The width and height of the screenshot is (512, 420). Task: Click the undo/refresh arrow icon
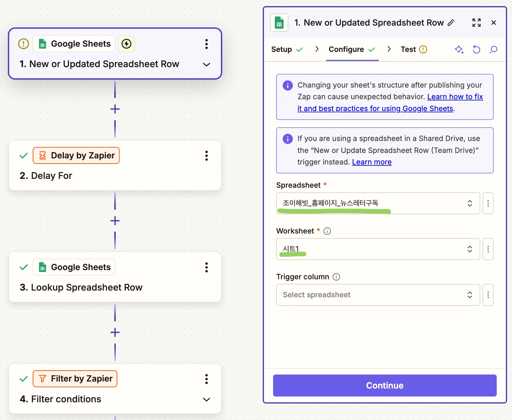coord(476,49)
